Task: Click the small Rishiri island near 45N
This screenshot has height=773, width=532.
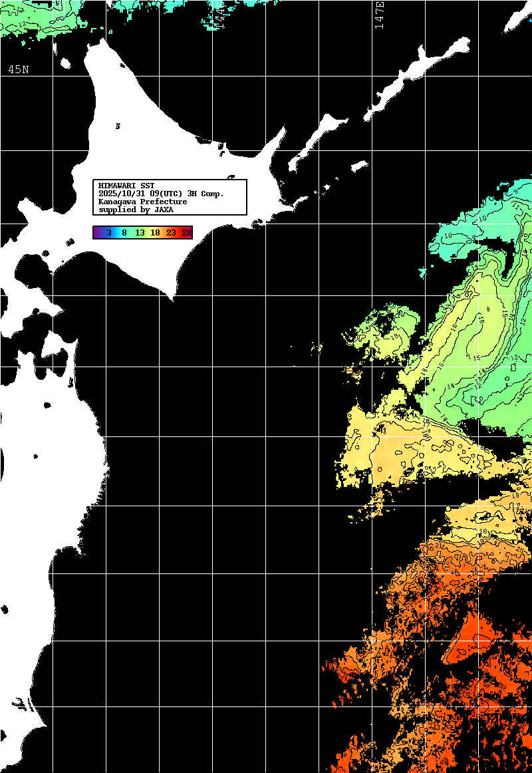Action: pyautogui.click(x=66, y=64)
